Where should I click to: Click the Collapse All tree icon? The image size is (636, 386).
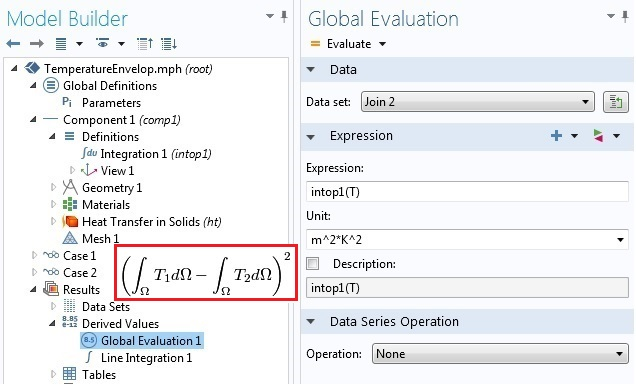point(145,43)
